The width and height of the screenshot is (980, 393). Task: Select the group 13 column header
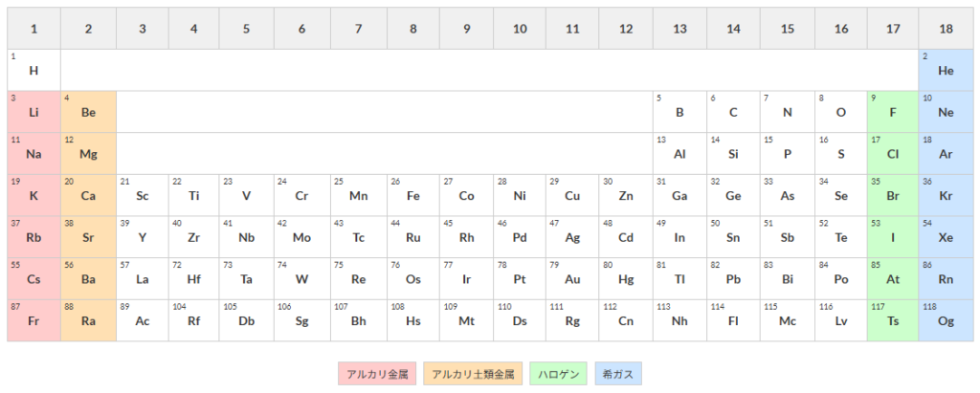click(679, 29)
